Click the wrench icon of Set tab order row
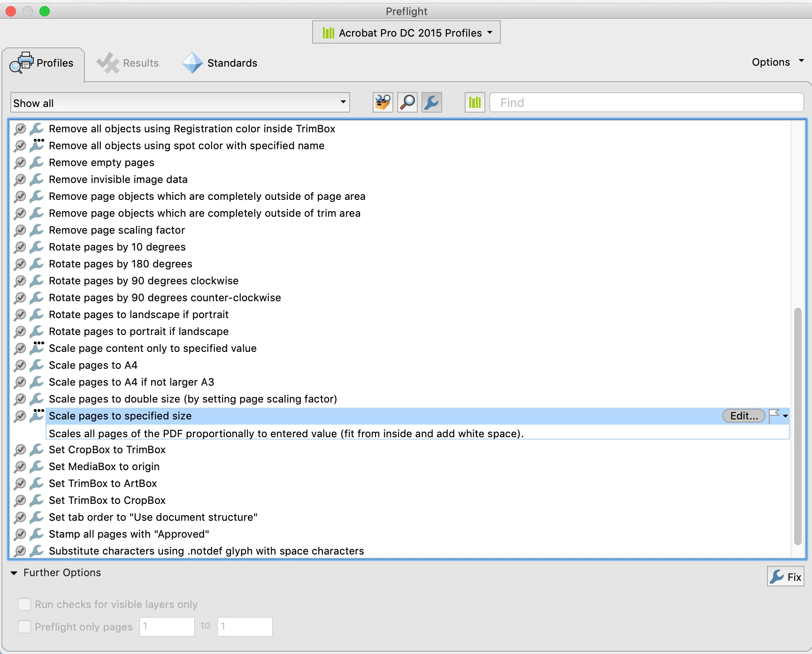The width and height of the screenshot is (812, 654). click(37, 517)
